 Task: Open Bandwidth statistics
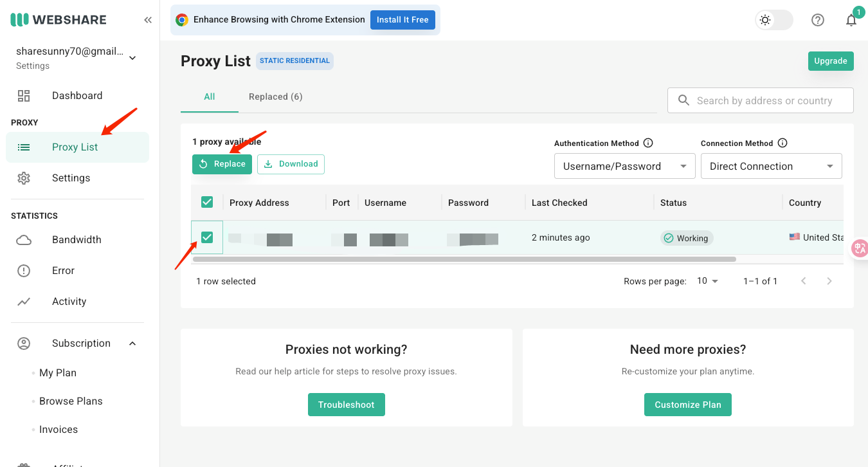(77, 240)
